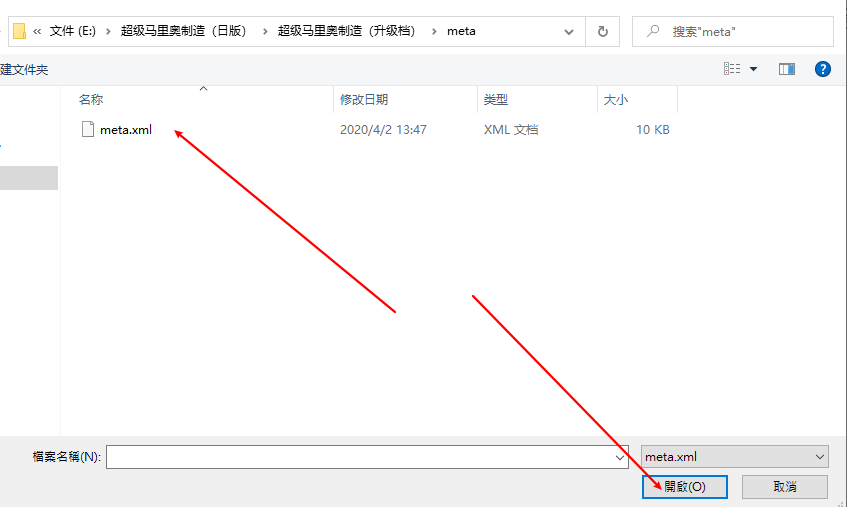Sort by 名称 column header
The height and width of the screenshot is (507, 847).
point(91,99)
